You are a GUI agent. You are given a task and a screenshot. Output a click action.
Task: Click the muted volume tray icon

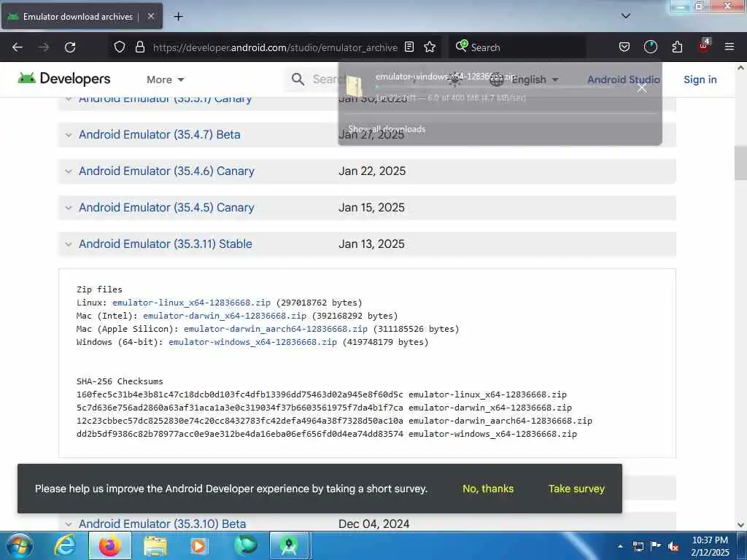pyautogui.click(x=673, y=547)
